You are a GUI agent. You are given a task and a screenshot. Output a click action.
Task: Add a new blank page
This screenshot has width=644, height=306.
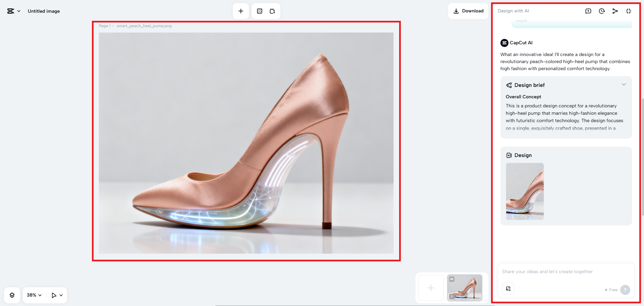431,288
